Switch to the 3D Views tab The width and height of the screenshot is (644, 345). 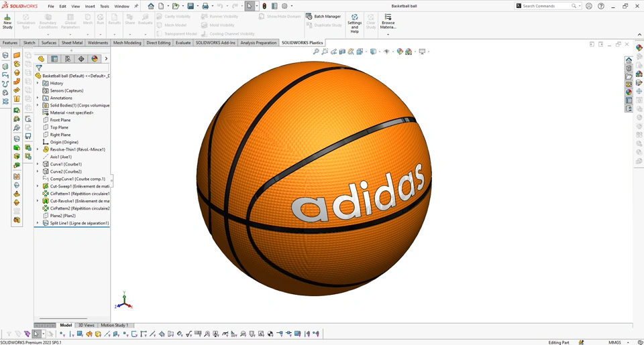(87, 326)
